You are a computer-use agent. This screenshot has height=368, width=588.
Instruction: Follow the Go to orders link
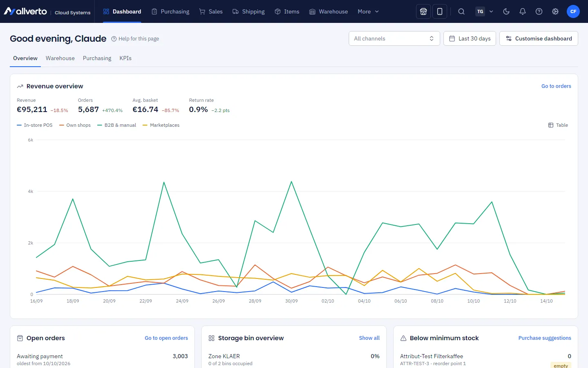[556, 86]
